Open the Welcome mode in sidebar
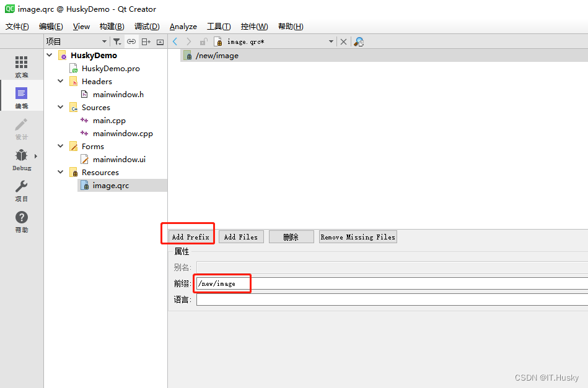The width and height of the screenshot is (588, 388). pos(21,67)
